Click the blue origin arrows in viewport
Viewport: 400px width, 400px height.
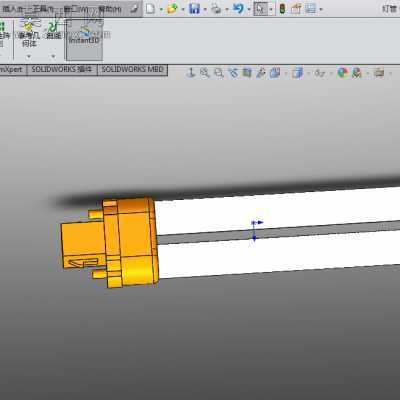point(256,230)
